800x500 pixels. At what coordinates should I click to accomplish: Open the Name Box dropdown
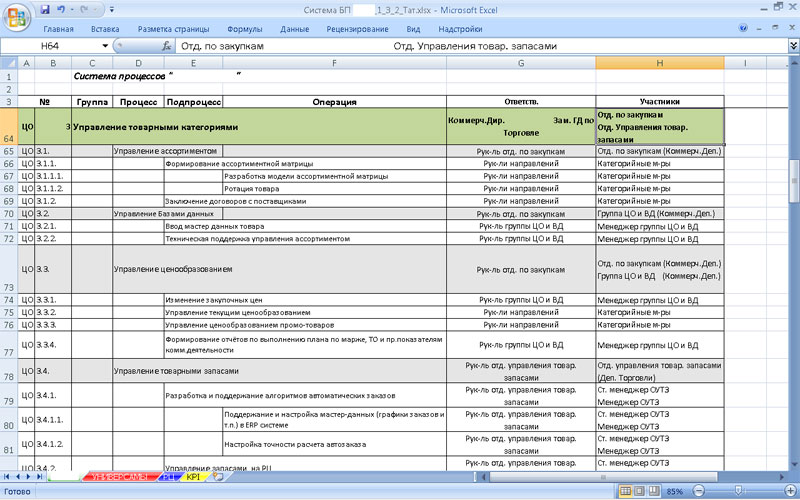click(x=106, y=46)
